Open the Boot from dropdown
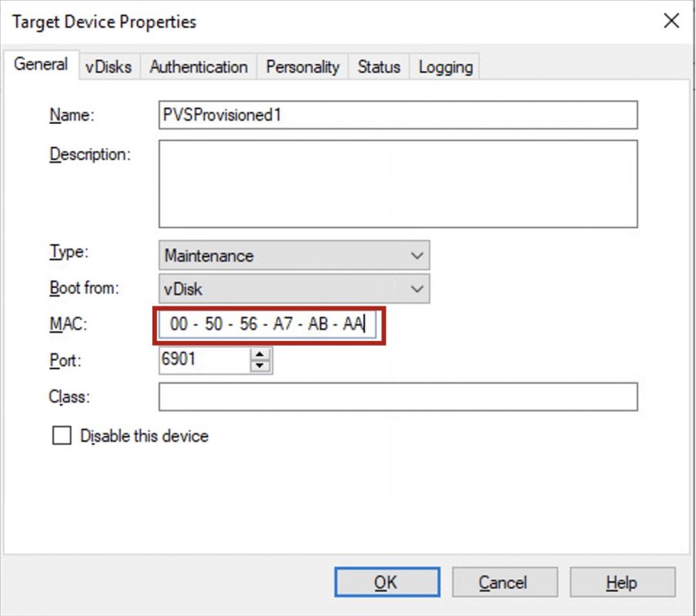The width and height of the screenshot is (696, 616). pos(294,290)
